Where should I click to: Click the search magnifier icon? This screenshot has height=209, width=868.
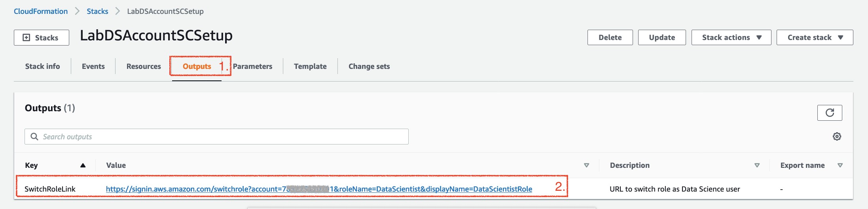click(34, 137)
